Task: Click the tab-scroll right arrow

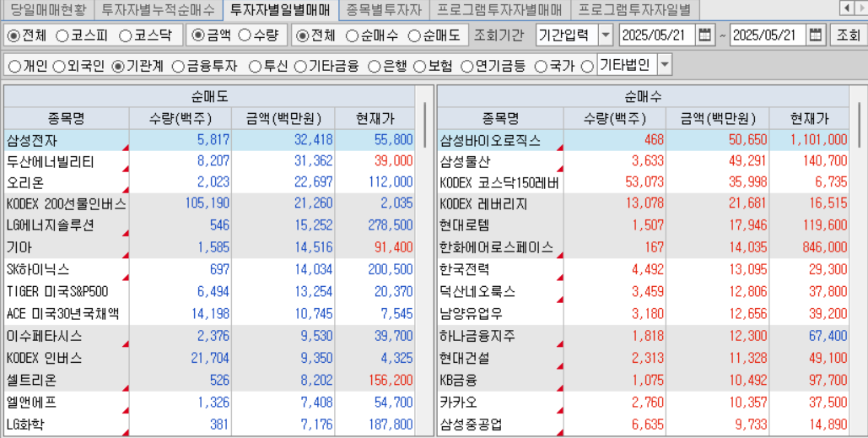Action: pos(861,8)
